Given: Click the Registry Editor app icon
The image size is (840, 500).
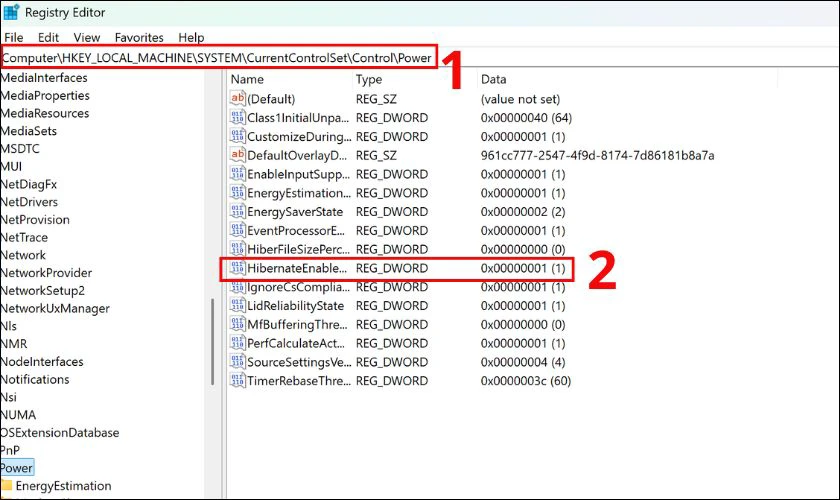Looking at the screenshot, I should click(x=11, y=12).
